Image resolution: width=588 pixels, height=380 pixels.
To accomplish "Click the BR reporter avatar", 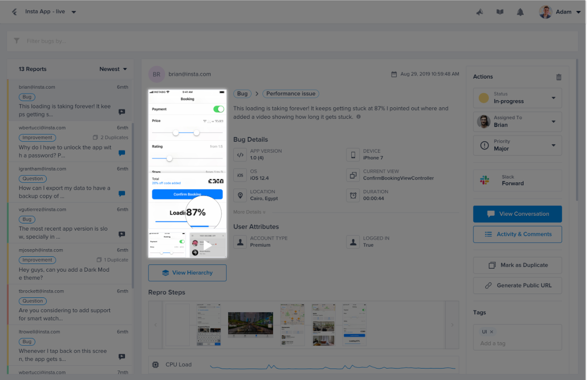I will [x=157, y=74].
